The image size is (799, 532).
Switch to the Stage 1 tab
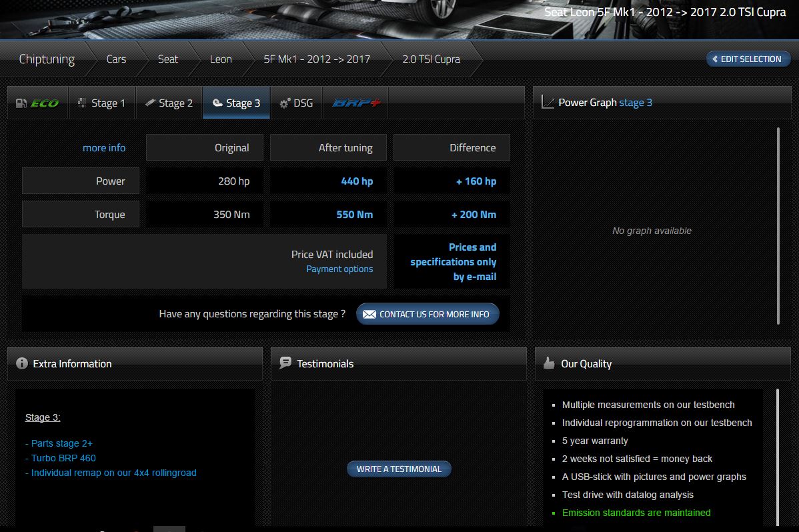pyautogui.click(x=101, y=103)
